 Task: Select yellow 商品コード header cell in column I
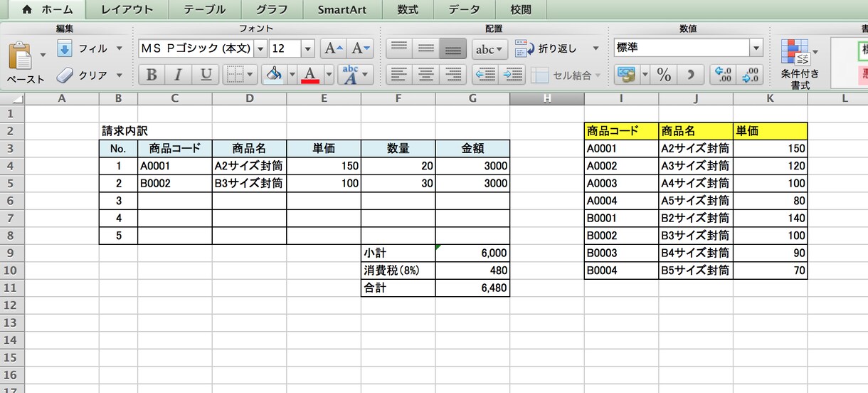pyautogui.click(x=621, y=130)
